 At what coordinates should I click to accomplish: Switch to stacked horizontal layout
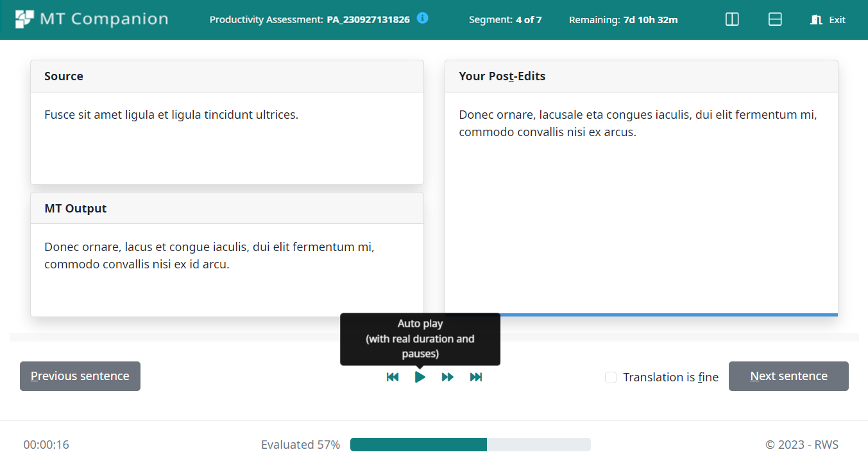click(775, 19)
